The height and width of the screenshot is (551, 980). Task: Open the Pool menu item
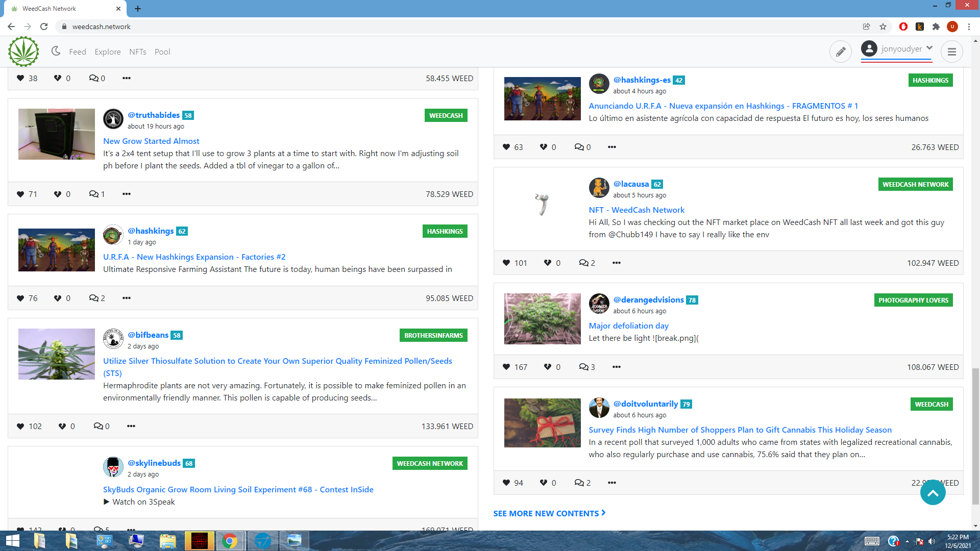pos(162,52)
